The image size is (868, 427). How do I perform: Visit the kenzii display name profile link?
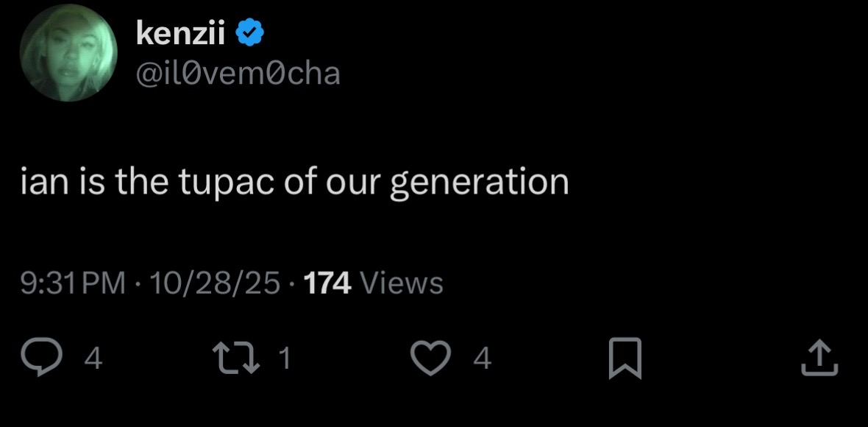(180, 33)
